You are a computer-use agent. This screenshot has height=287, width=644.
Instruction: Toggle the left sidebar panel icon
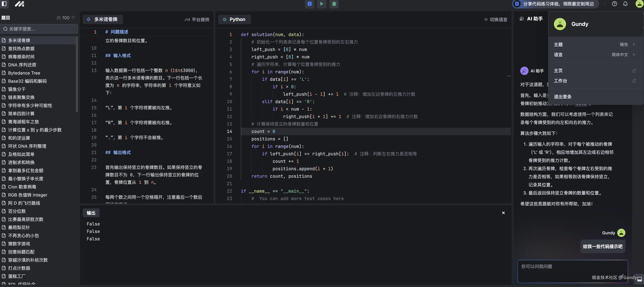(x=4, y=4)
